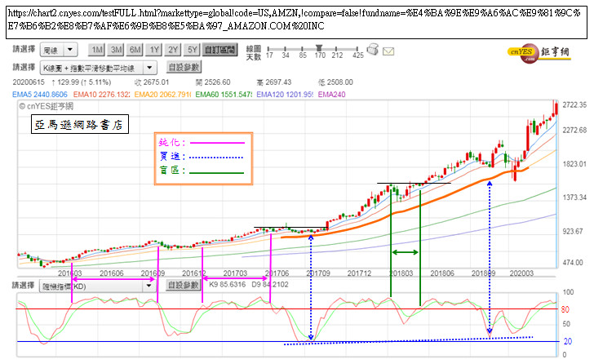Set line days slider to 425

click(357, 49)
